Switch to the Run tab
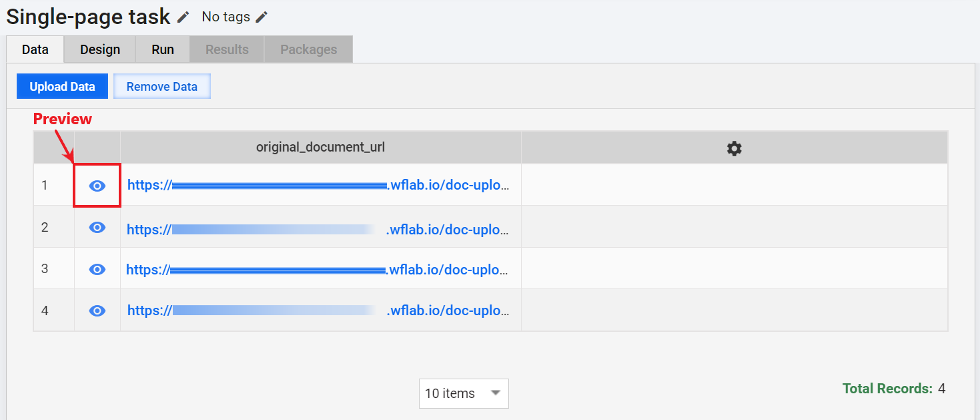This screenshot has width=980, height=420. point(163,49)
